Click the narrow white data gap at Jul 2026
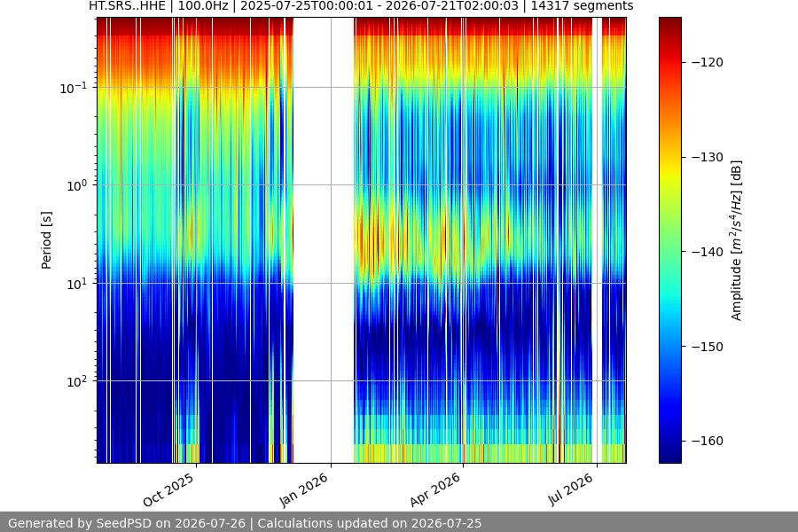798x532 pixels. (x=597, y=240)
